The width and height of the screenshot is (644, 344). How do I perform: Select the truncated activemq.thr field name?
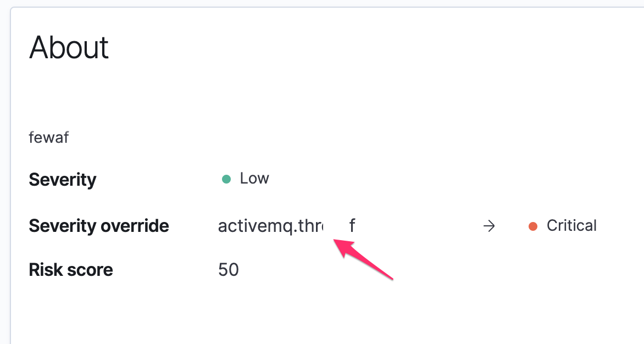tap(271, 226)
